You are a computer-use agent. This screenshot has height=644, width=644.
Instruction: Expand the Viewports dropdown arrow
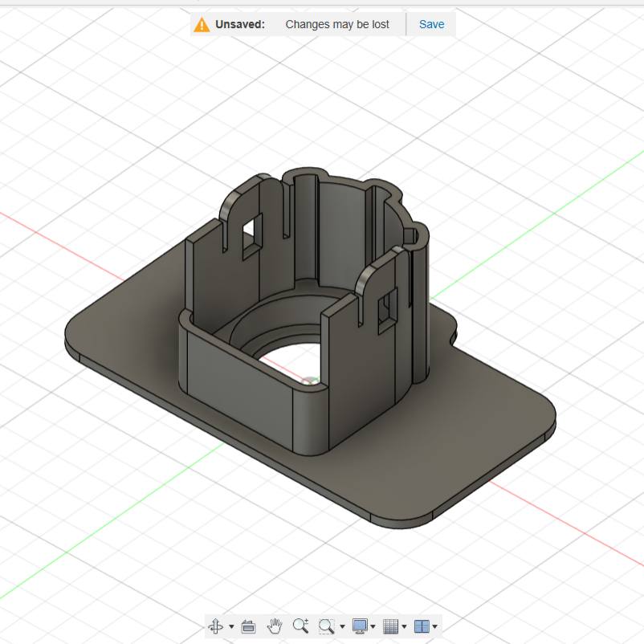pos(435,627)
